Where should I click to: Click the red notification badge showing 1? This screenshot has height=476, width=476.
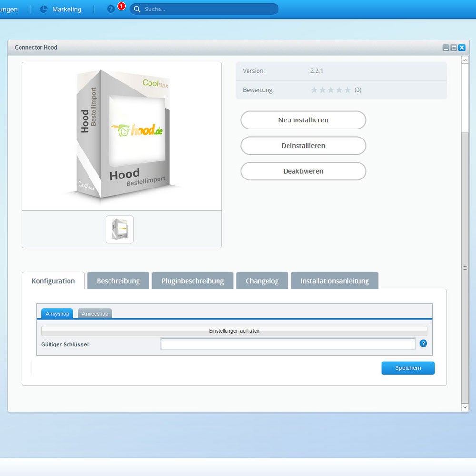(121, 6)
